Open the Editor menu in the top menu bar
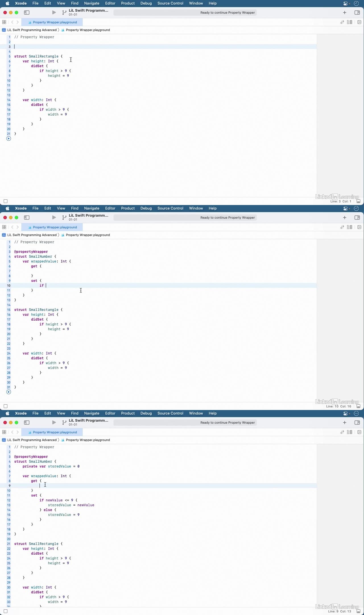This screenshot has width=364, height=615. point(110,3)
